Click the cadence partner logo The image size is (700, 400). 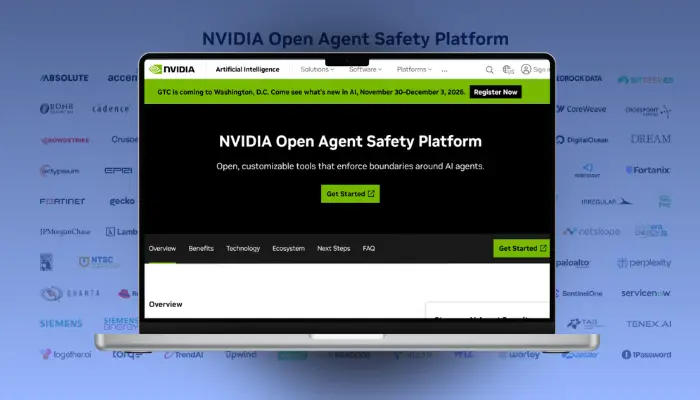[111, 108]
